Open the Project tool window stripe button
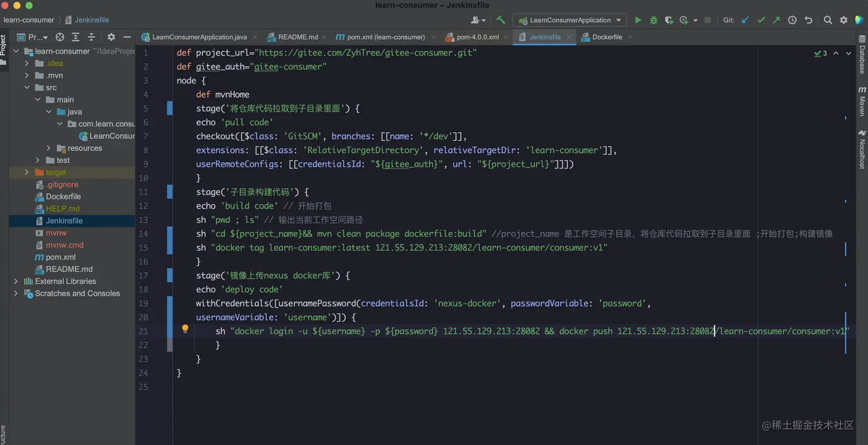 point(3,49)
